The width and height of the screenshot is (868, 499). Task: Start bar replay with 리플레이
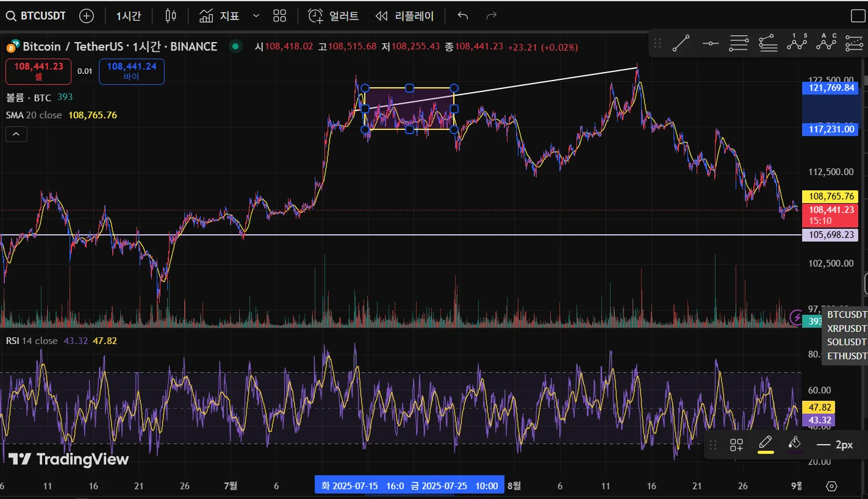[x=404, y=16]
